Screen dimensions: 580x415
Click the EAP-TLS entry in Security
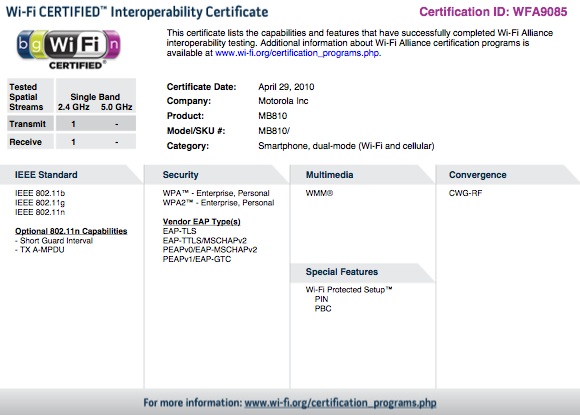(x=179, y=231)
